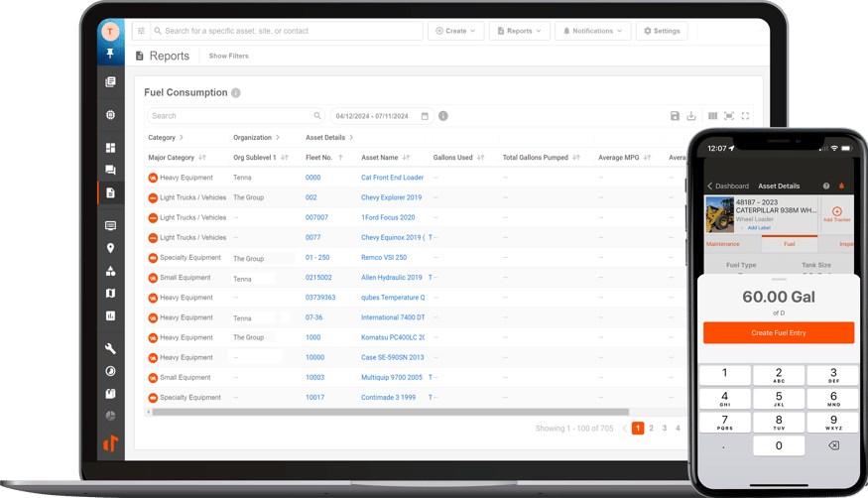Switch to Maintenance tab on phone
The height and width of the screenshot is (498, 868).
722,243
